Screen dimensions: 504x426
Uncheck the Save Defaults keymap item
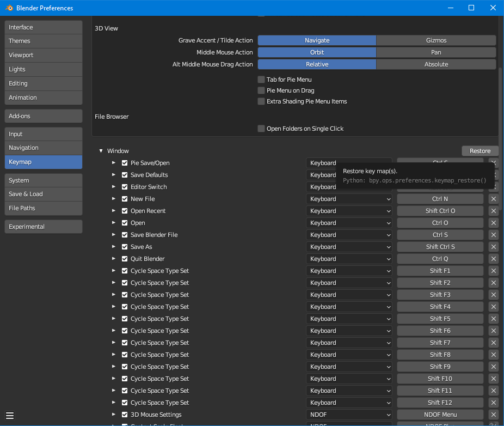125,175
